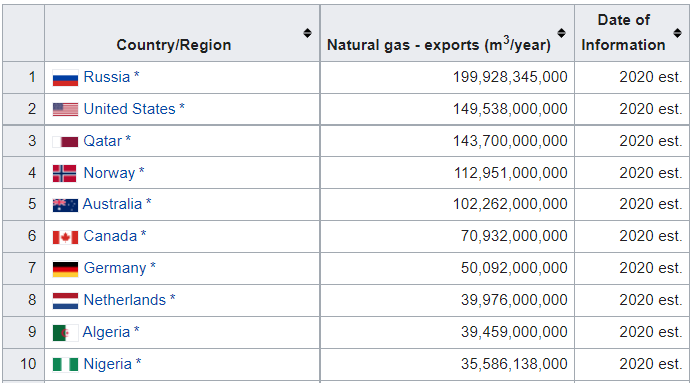This screenshot has width=694, height=383.
Task: Click the Qatar flag icon
Action: pyautogui.click(x=66, y=141)
